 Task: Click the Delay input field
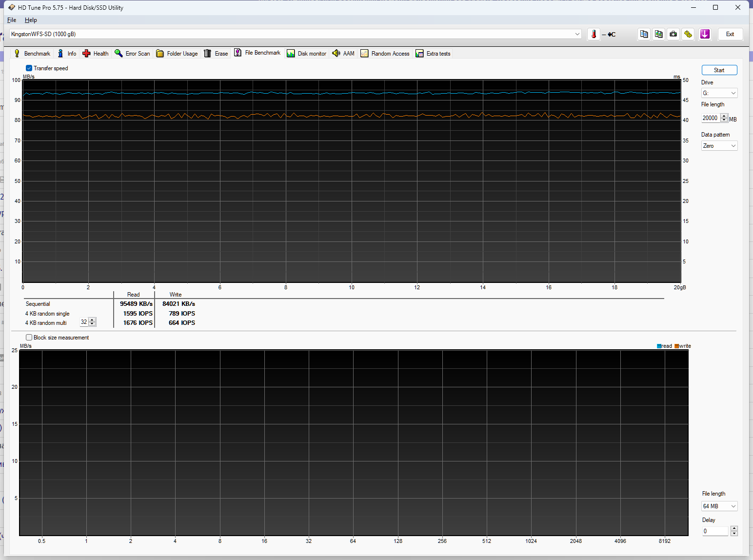[x=715, y=531]
